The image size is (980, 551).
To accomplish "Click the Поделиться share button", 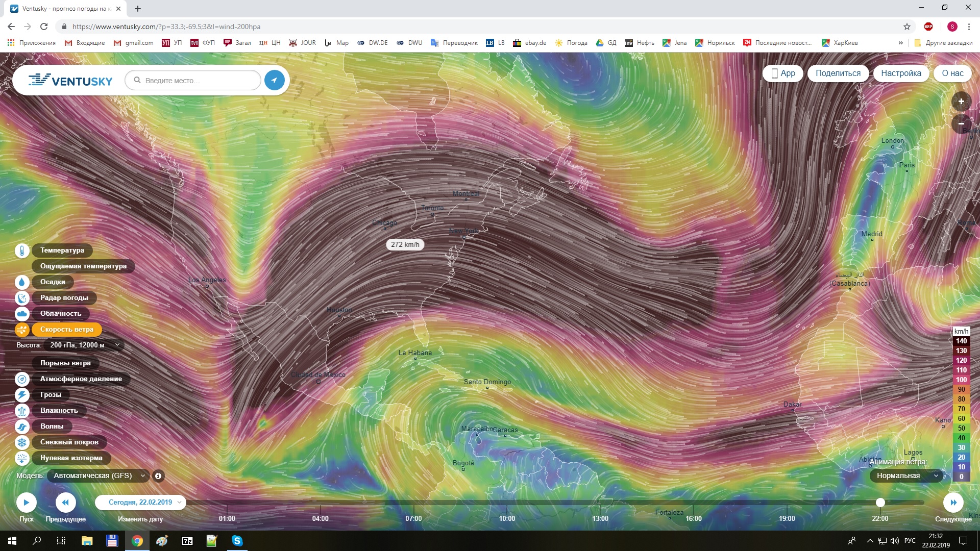I will 838,73.
